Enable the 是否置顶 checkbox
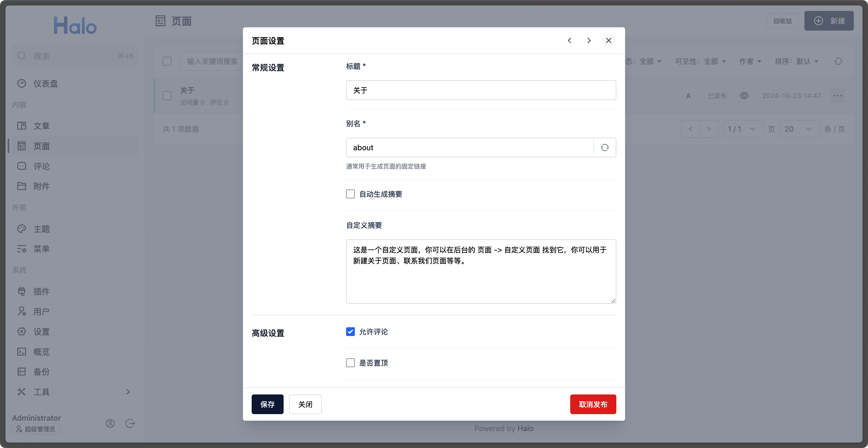868x448 pixels. click(350, 363)
